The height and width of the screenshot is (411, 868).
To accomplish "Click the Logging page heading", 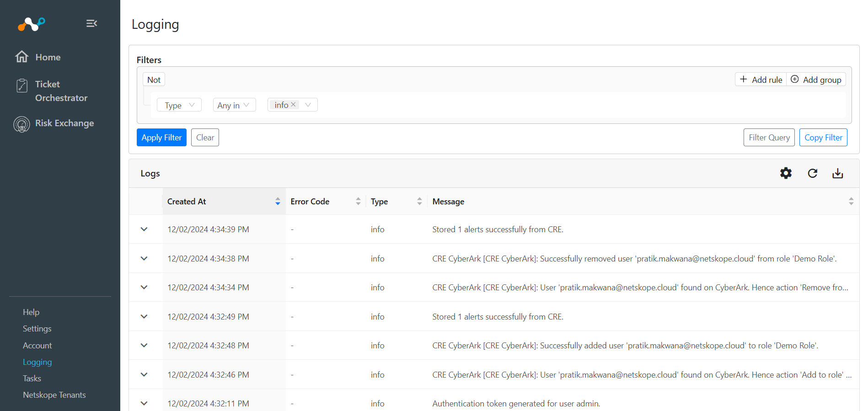I will click(x=155, y=25).
